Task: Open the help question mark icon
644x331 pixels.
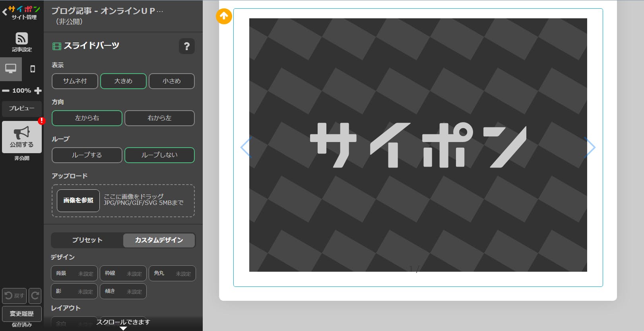Action: tap(186, 47)
